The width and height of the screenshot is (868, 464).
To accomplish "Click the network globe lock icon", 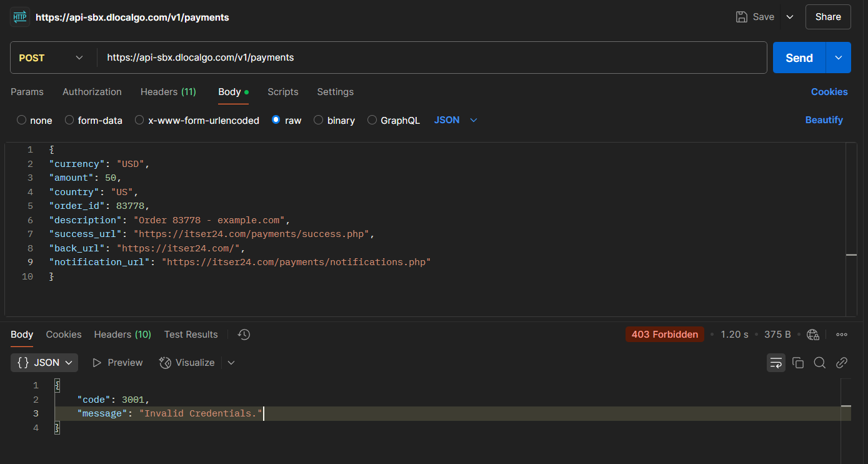I will (813, 335).
